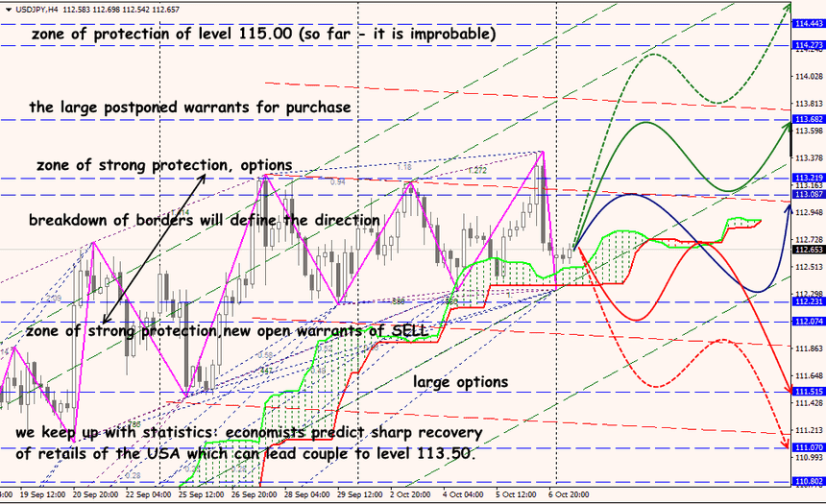Select the 111.070 blue price level label
This screenshot has height=504, width=826.
tap(809, 447)
